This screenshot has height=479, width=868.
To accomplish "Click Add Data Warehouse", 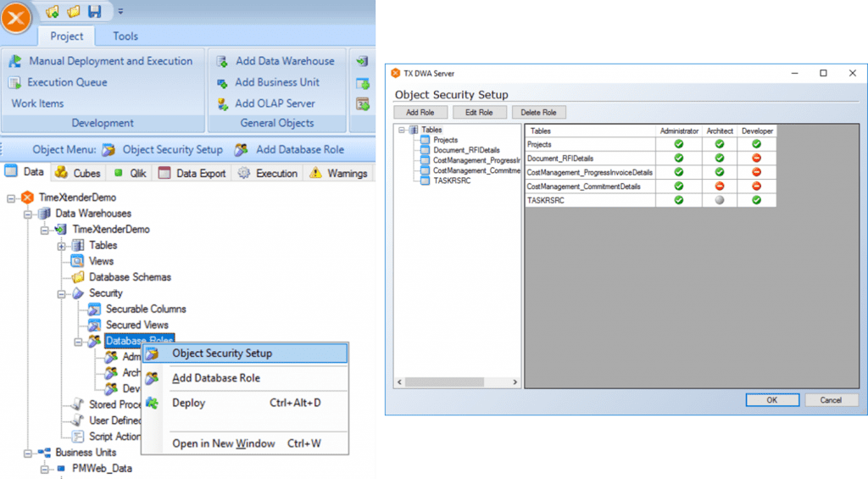I will 275,61.
